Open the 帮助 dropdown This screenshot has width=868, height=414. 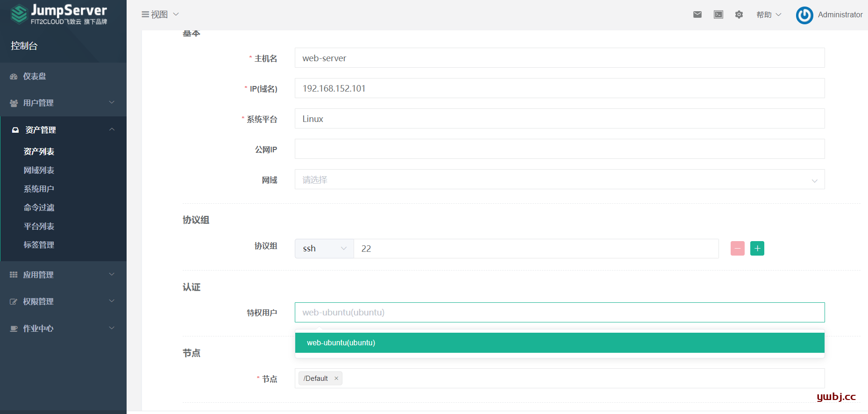click(769, 14)
